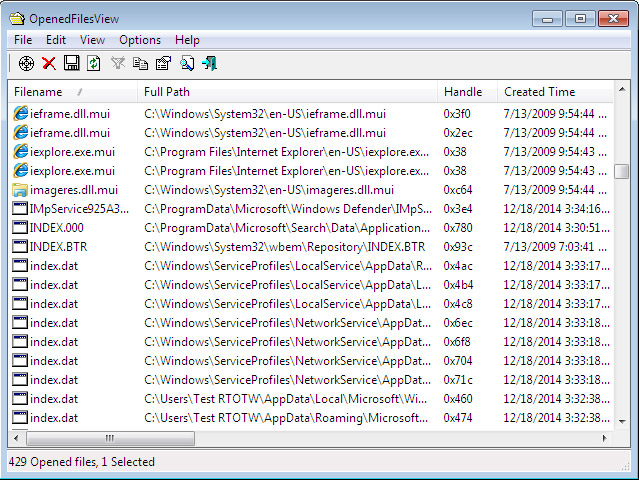Viewport: 639px width, 480px height.
Task: Select the imageres.dll.mui filename
Action: (74, 190)
